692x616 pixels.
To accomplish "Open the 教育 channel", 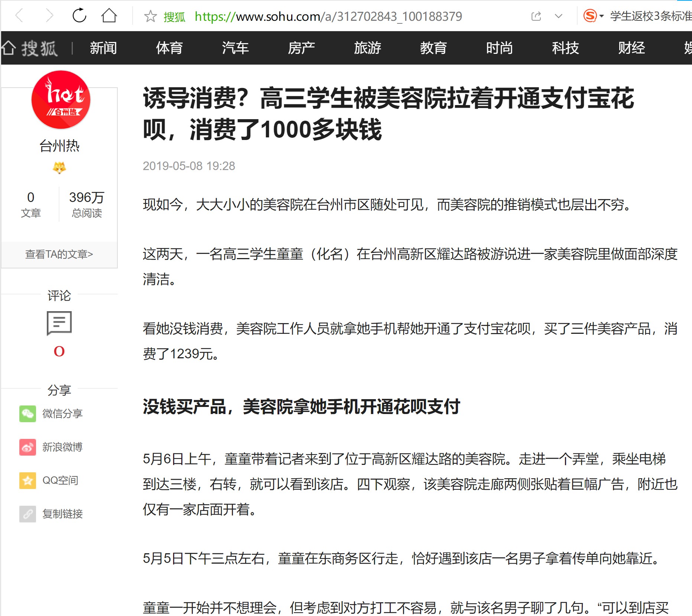I will [433, 48].
